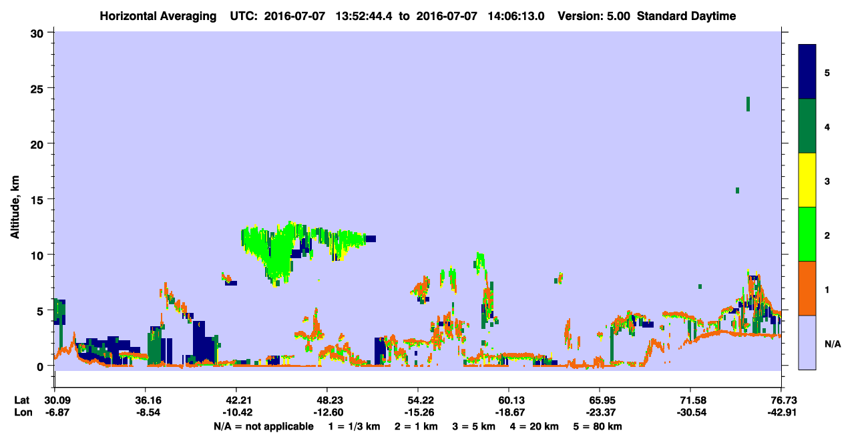Image resolution: width=868 pixels, height=445 pixels.
Task: Click longitude value '-12.60'
Action: (x=327, y=413)
